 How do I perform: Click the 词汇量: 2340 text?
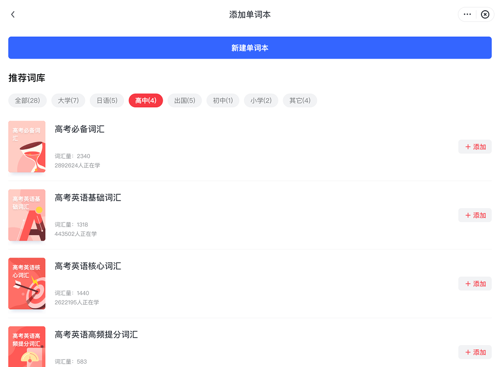tap(72, 156)
